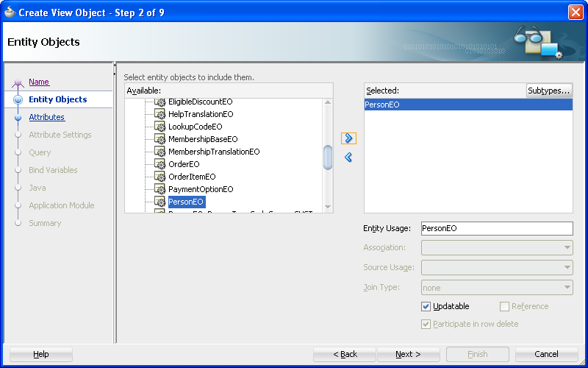Click the Available list scrollbar thumb
The height and width of the screenshot is (368, 588).
tap(328, 158)
